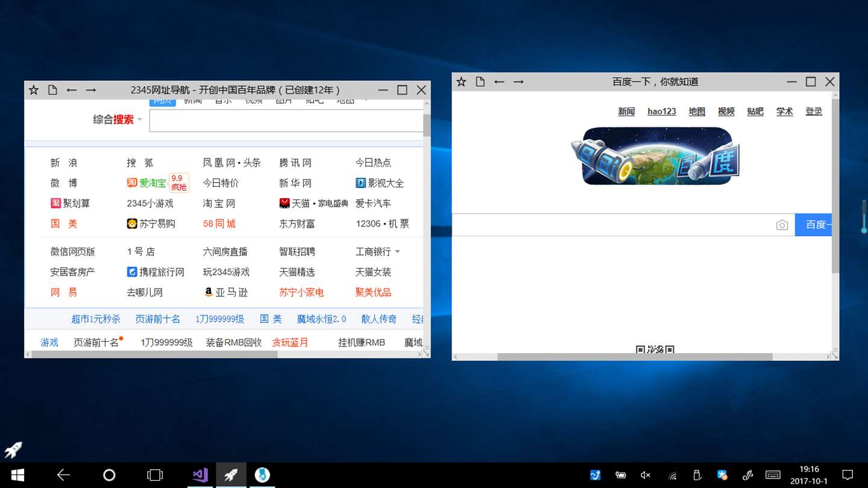Click the 2345 search input field
The image size is (868, 488).
click(x=286, y=120)
